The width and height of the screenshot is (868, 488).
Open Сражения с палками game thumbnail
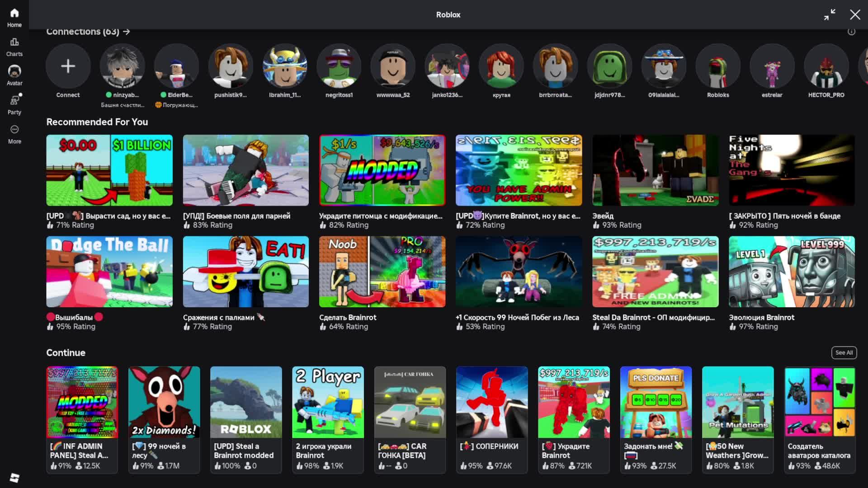(x=246, y=272)
